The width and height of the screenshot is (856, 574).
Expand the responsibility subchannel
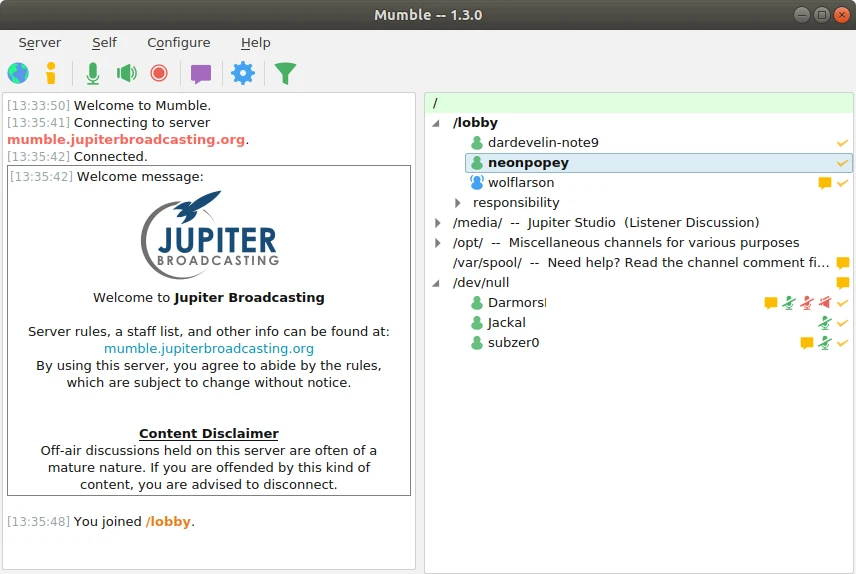(457, 203)
